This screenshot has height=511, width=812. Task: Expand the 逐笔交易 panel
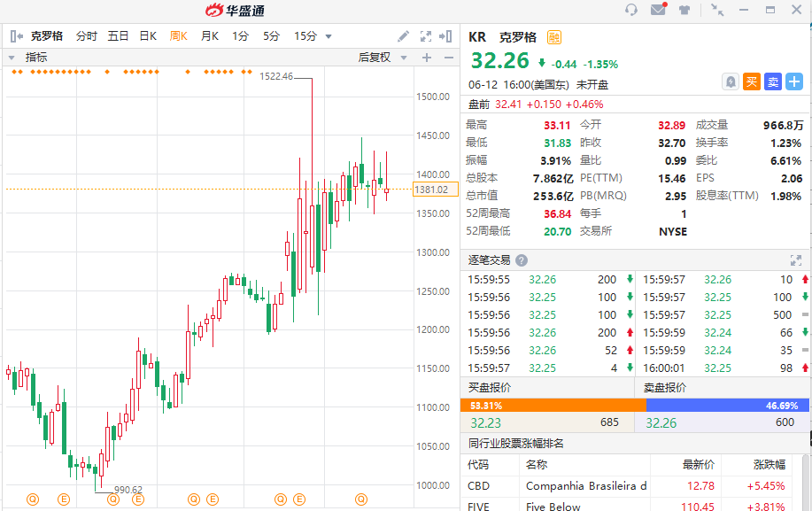795,260
